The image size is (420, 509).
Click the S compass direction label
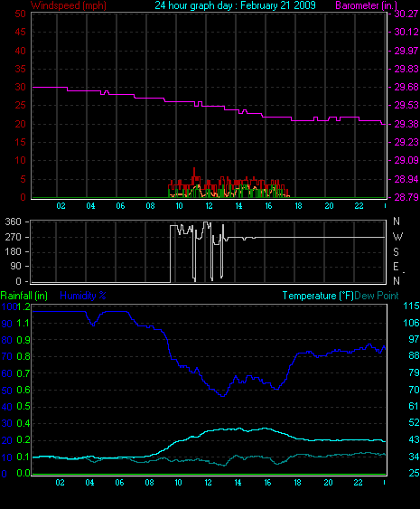396,252
